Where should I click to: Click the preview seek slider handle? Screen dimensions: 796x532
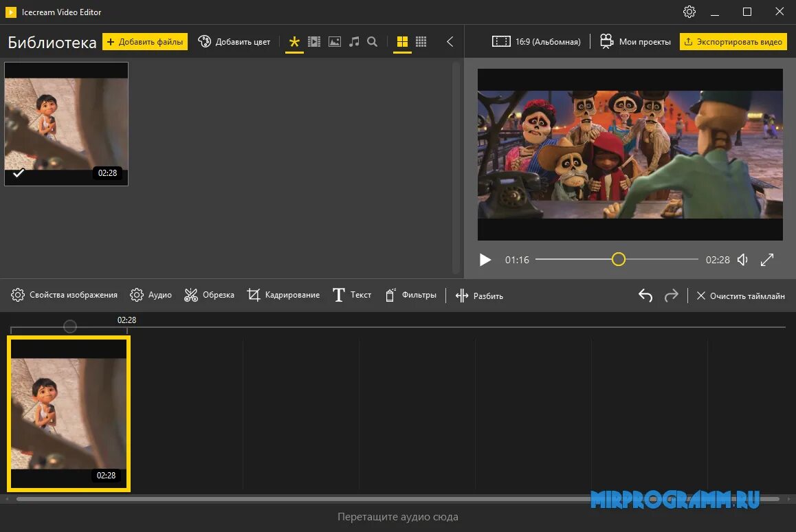coord(619,259)
